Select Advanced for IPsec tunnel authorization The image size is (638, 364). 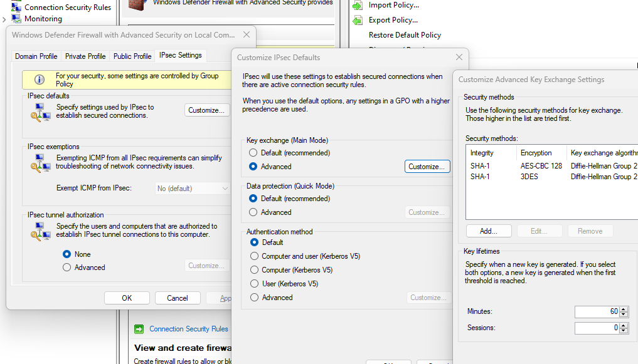click(x=66, y=268)
